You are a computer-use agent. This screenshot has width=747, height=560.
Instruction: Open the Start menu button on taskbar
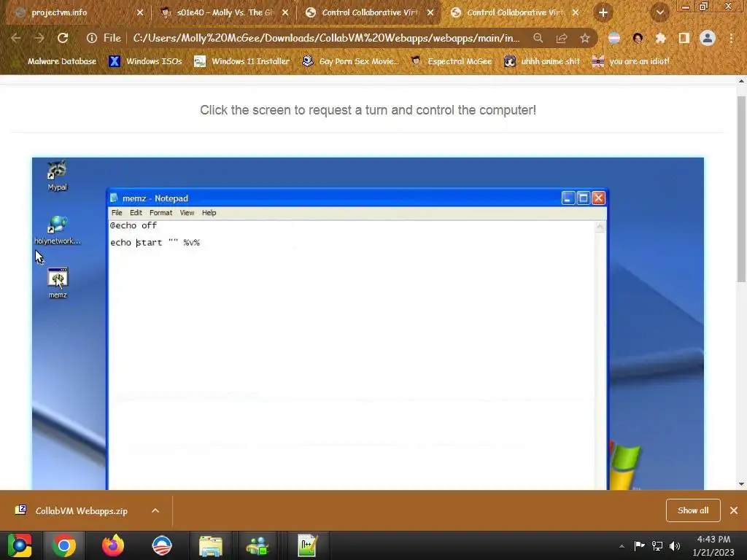(x=20, y=545)
